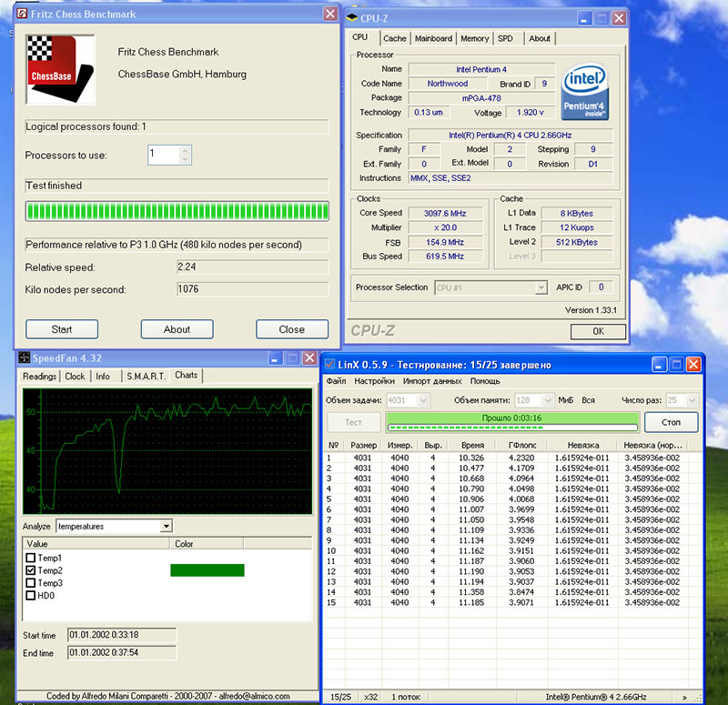Switch to SpeedFan Info tab
This screenshot has height=705, width=728.
click(x=103, y=376)
